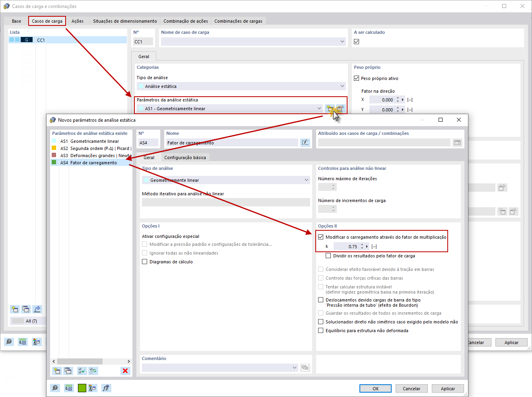Click the app icon in Novos parâmetros title bar

pos(53,120)
